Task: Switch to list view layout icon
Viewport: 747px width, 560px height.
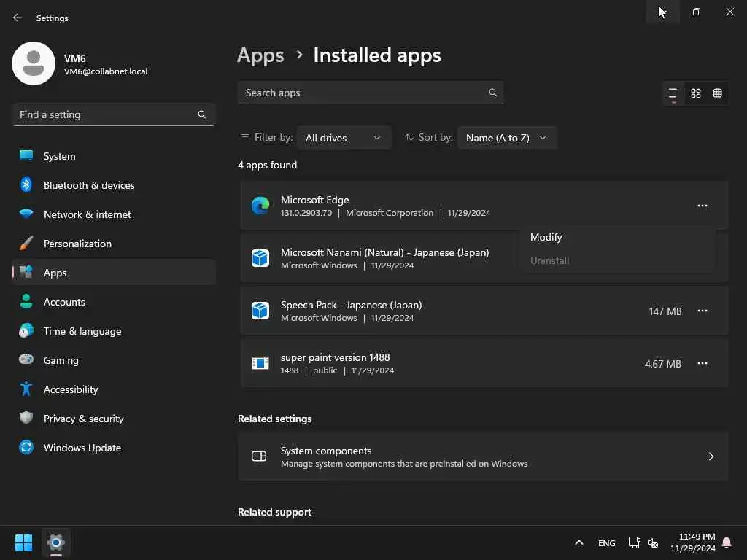Action: click(673, 93)
